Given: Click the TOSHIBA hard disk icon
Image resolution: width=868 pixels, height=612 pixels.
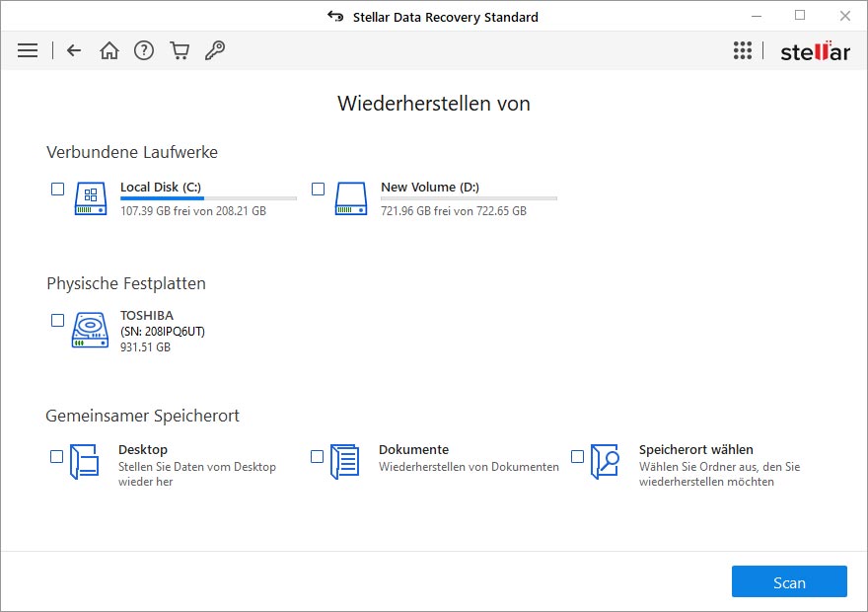Looking at the screenshot, I should 90,330.
